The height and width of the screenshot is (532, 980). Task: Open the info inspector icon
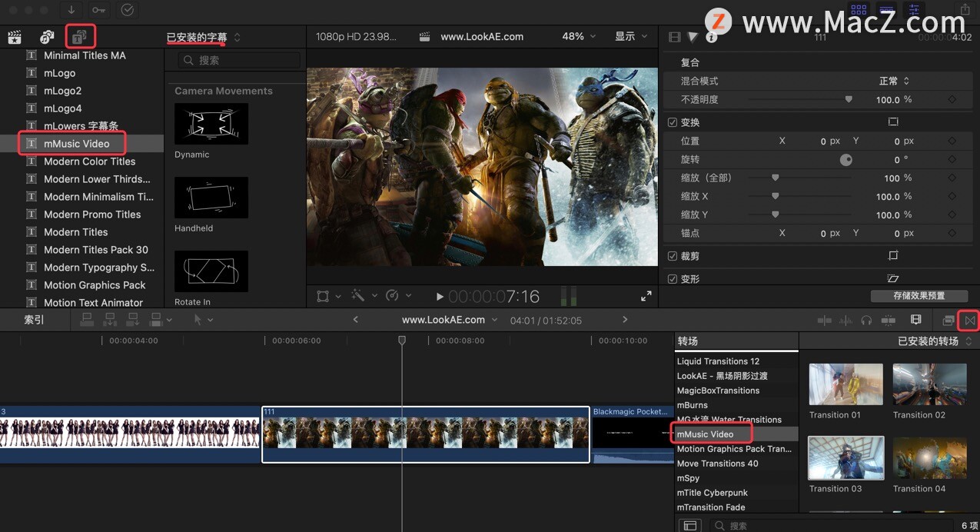711,37
